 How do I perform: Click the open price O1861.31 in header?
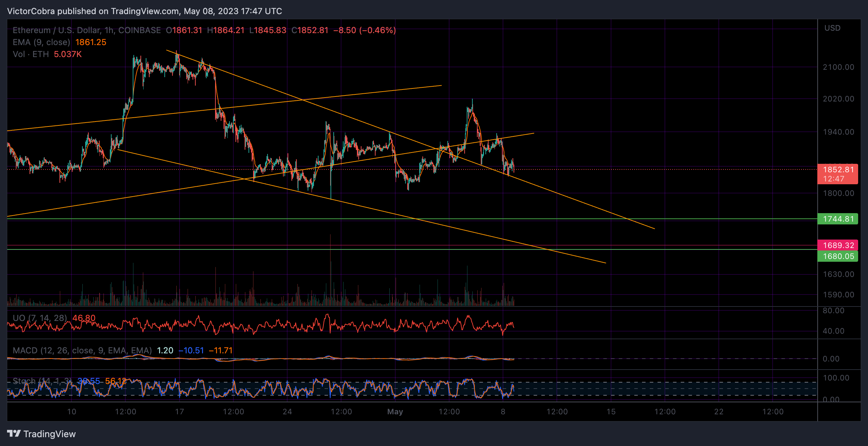tap(184, 30)
